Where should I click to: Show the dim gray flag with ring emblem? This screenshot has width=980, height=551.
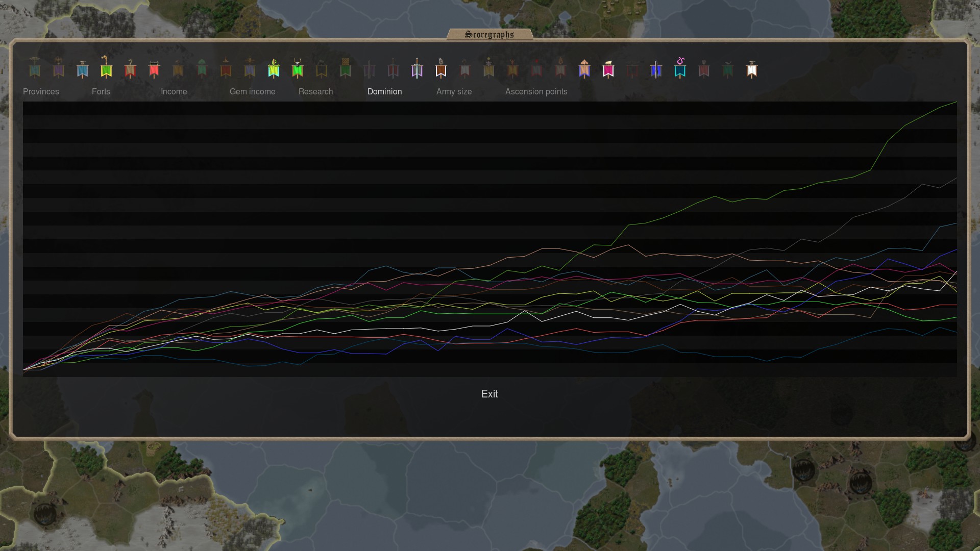click(x=465, y=68)
